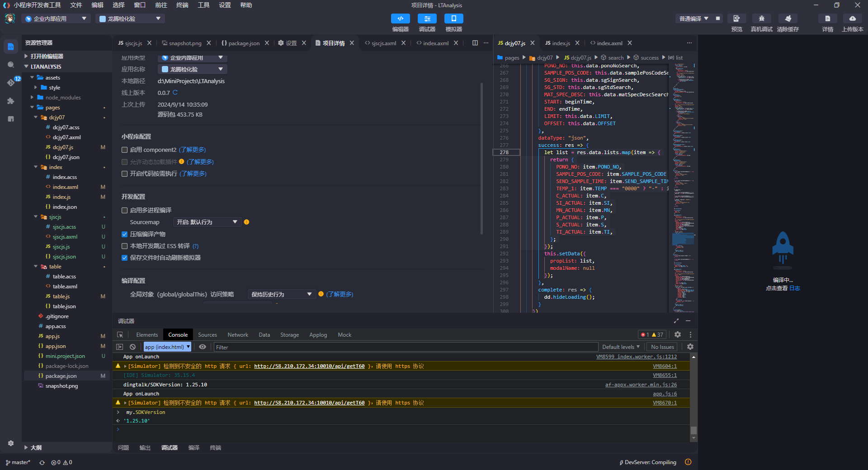Click the 日志 link in the simulator pane
The width and height of the screenshot is (868, 470).
795,288
